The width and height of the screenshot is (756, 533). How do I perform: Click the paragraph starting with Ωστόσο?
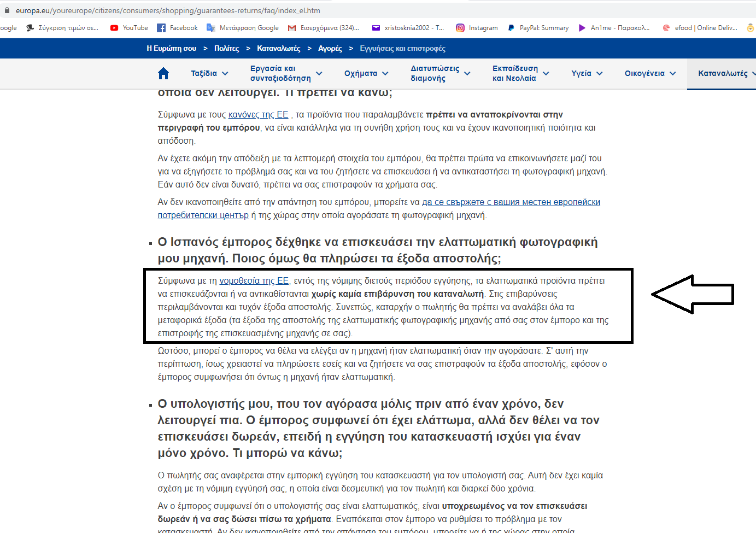382,364
